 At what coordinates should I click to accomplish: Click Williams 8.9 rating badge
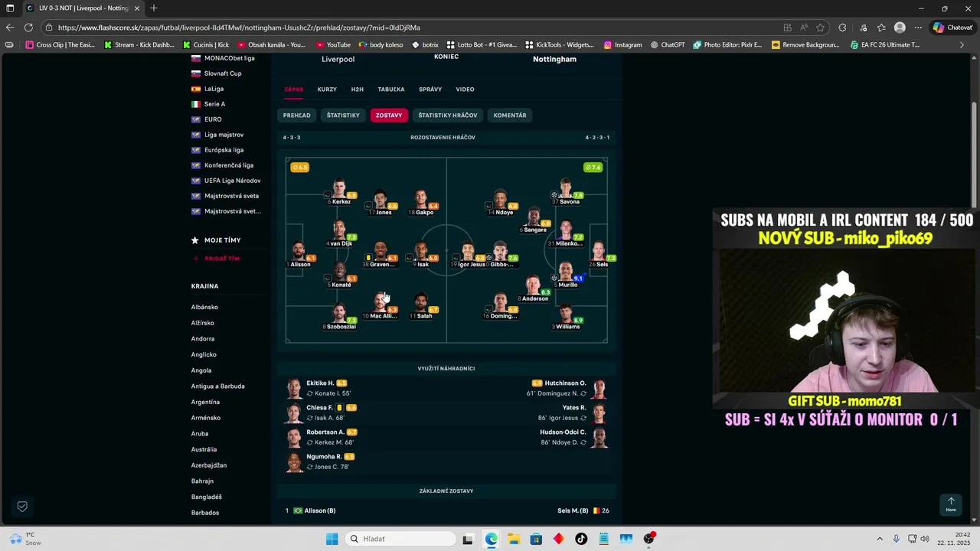tap(579, 321)
